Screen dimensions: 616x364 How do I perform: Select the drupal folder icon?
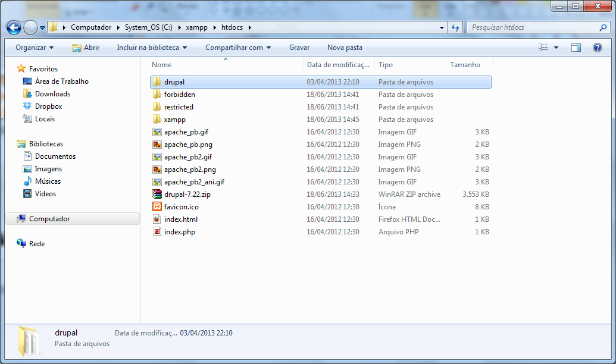[157, 81]
